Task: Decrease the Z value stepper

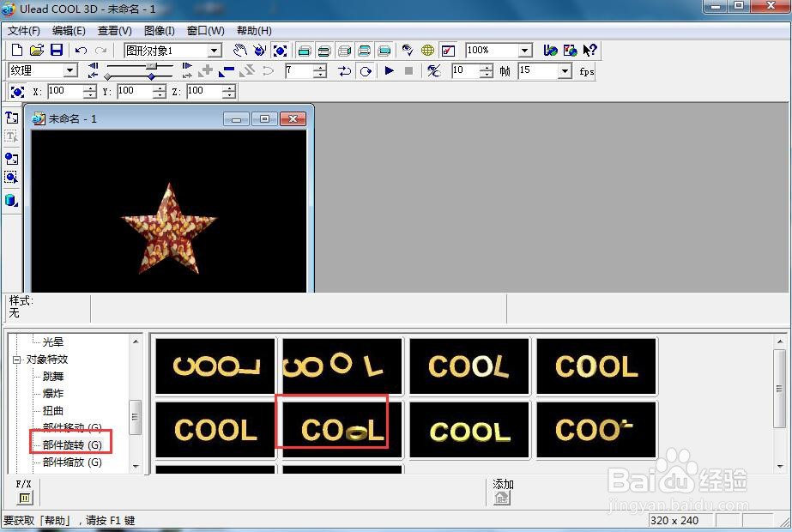Action: [229, 95]
